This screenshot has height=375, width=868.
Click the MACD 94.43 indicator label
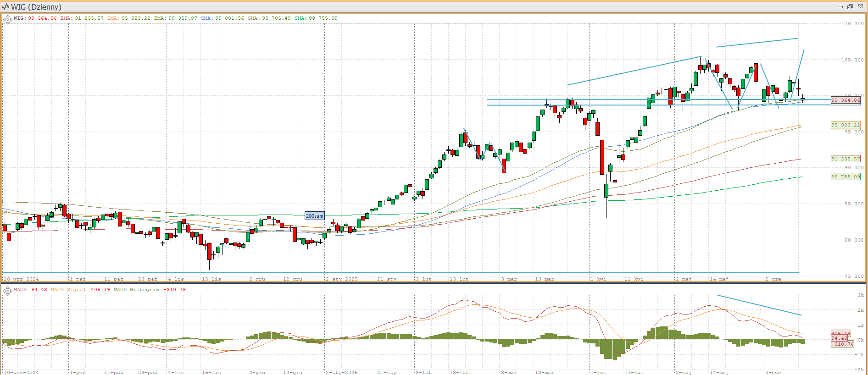click(30, 290)
